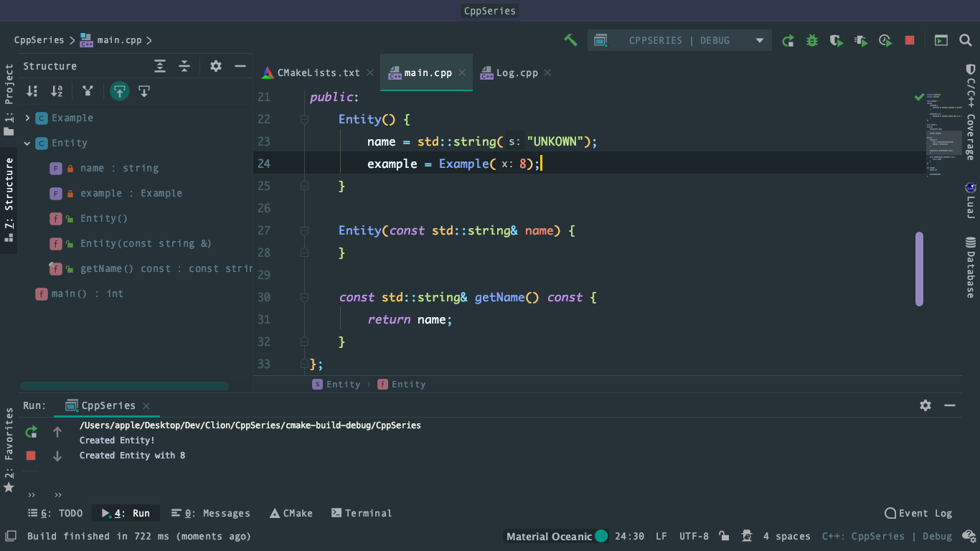
Task: Open the run anything terminal icon
Action: point(941,40)
